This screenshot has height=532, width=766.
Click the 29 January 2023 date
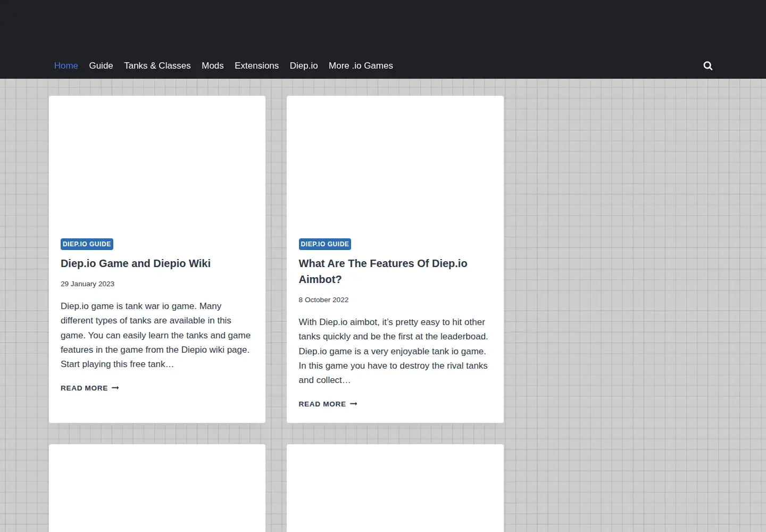(87, 284)
